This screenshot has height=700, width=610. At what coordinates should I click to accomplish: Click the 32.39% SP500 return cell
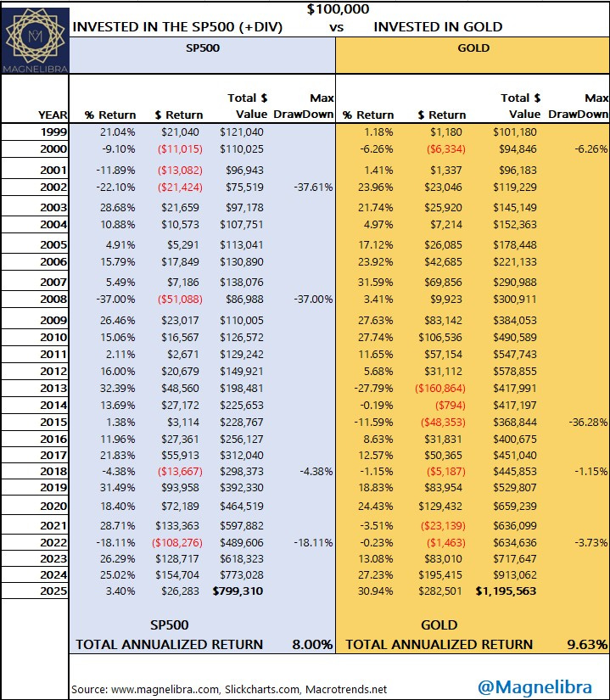point(117,389)
